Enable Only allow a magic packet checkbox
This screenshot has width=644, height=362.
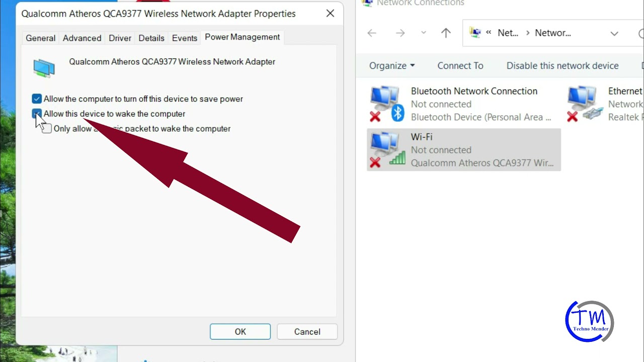[x=47, y=129]
